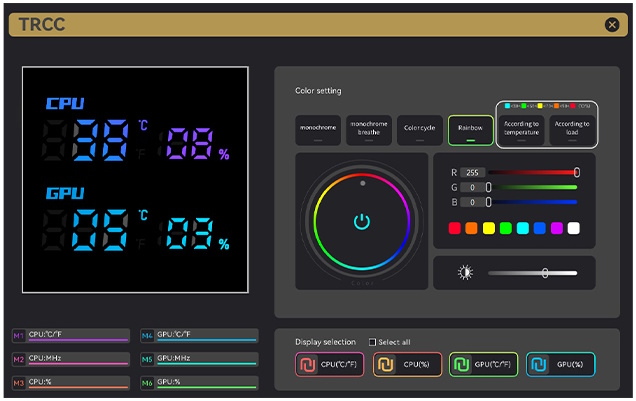Toggle the GPU(°C/°F) display selection
The image size is (636, 401).
483,365
